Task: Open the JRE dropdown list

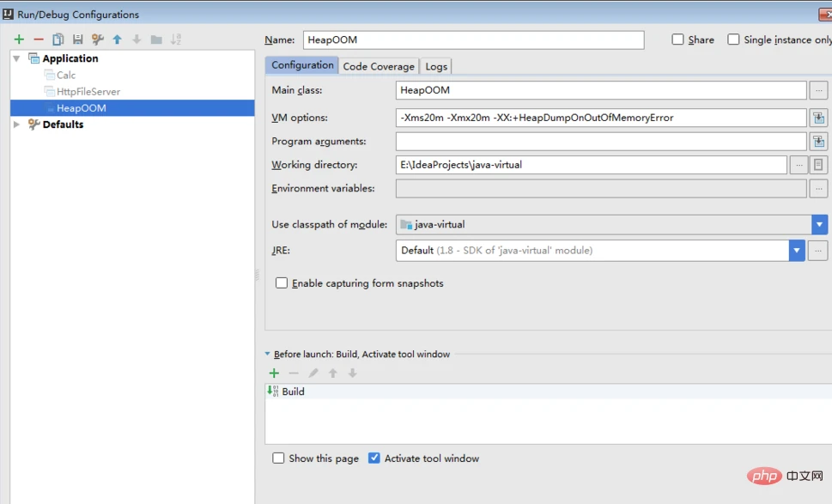Action: pyautogui.click(x=797, y=251)
